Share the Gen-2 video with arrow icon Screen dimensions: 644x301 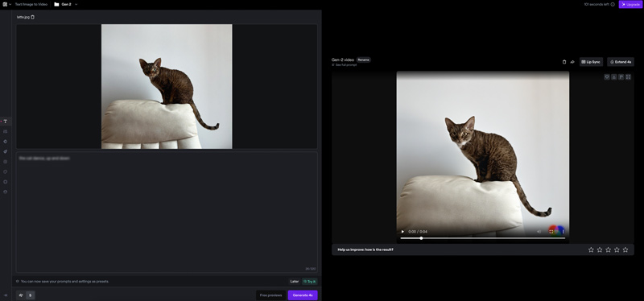tap(572, 62)
